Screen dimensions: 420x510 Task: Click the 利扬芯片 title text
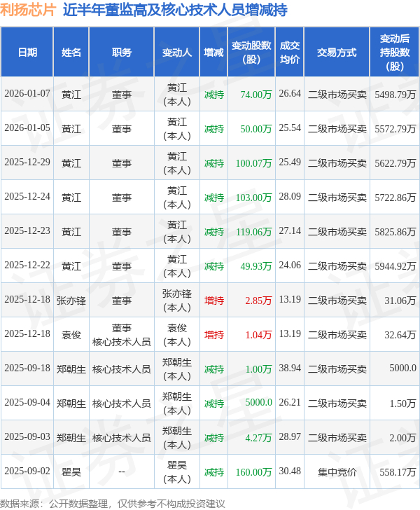28,10
